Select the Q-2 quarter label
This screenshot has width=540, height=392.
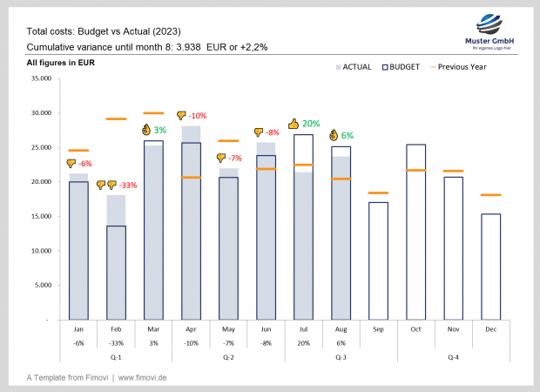(228, 356)
